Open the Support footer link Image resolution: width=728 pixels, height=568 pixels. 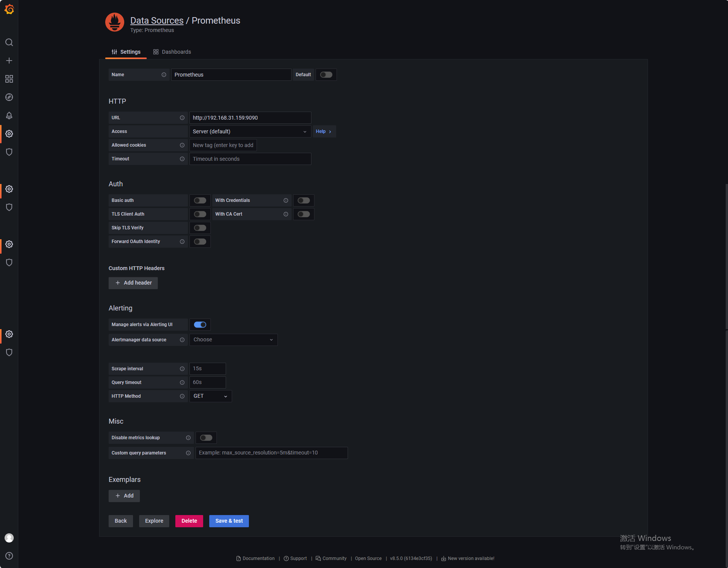(x=295, y=558)
